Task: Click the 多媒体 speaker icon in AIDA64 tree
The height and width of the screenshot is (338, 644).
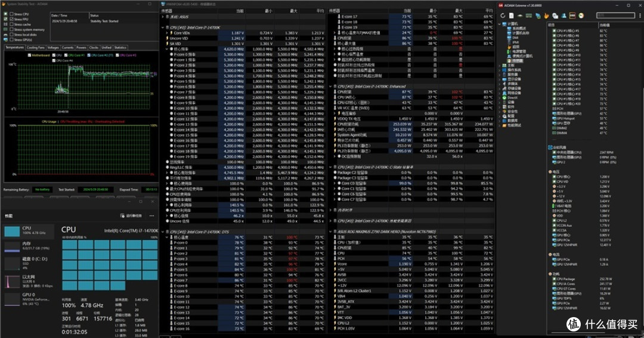Action: [x=505, y=84]
